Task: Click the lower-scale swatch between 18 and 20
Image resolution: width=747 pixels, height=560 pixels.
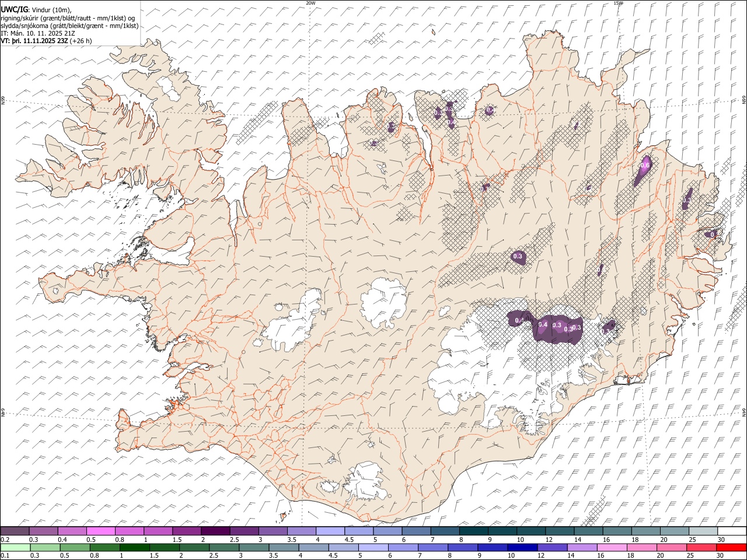Action: coord(641,547)
